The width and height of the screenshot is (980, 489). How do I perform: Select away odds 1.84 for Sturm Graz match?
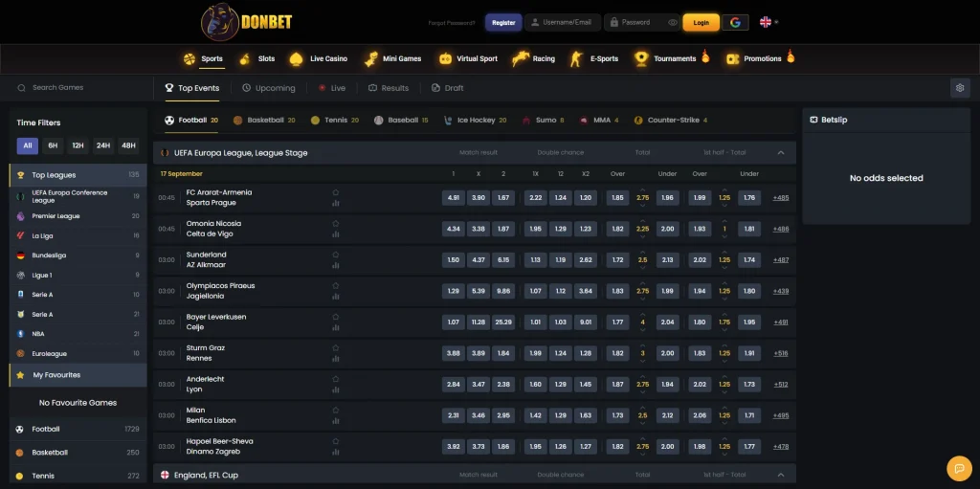[503, 353]
